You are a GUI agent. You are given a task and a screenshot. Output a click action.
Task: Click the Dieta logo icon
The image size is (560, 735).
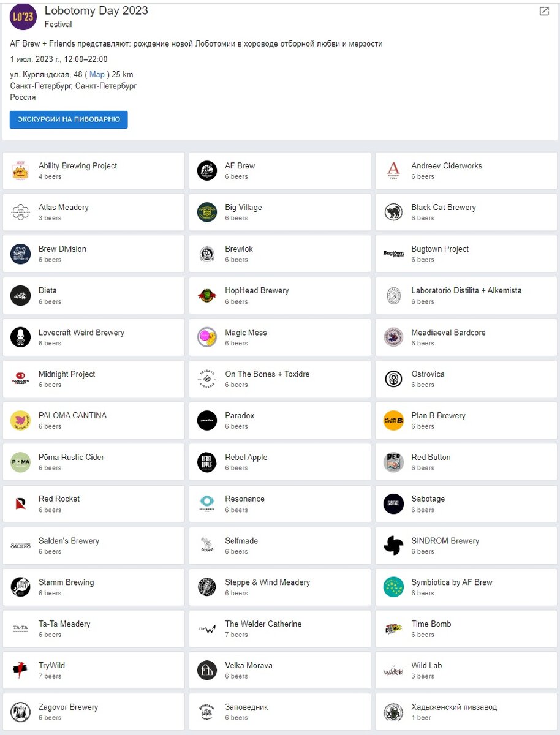(x=20, y=296)
